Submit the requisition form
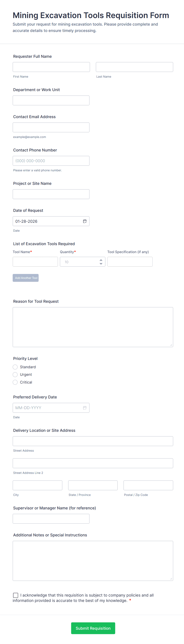 click(93, 628)
